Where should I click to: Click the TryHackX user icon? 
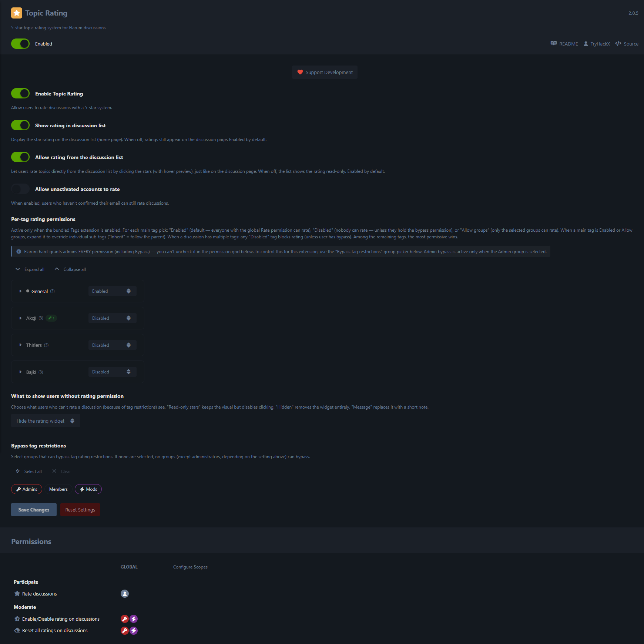pos(586,44)
